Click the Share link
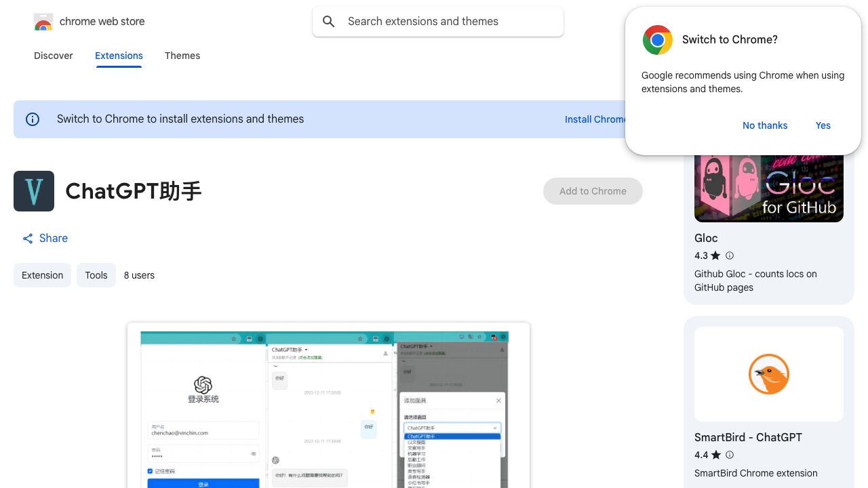Screen dimensions: 868x488 click(45, 239)
